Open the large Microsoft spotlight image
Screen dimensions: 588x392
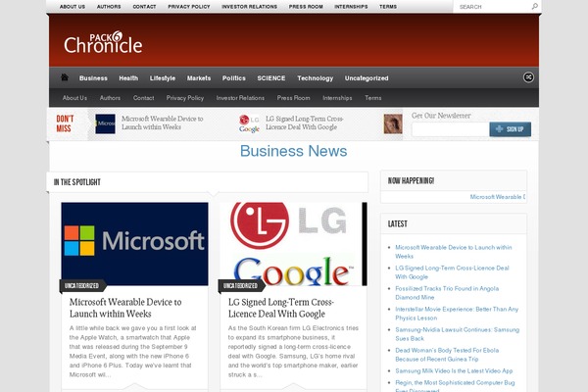[x=134, y=244]
